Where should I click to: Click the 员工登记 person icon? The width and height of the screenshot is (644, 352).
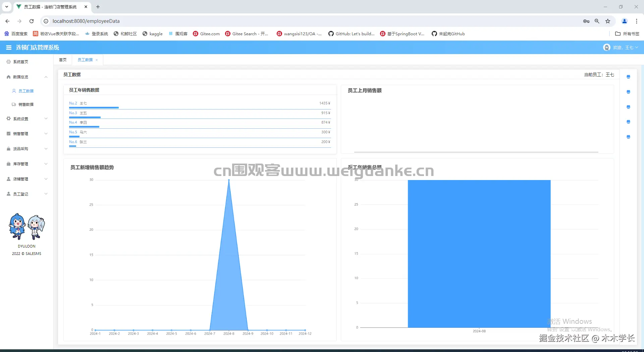9,194
